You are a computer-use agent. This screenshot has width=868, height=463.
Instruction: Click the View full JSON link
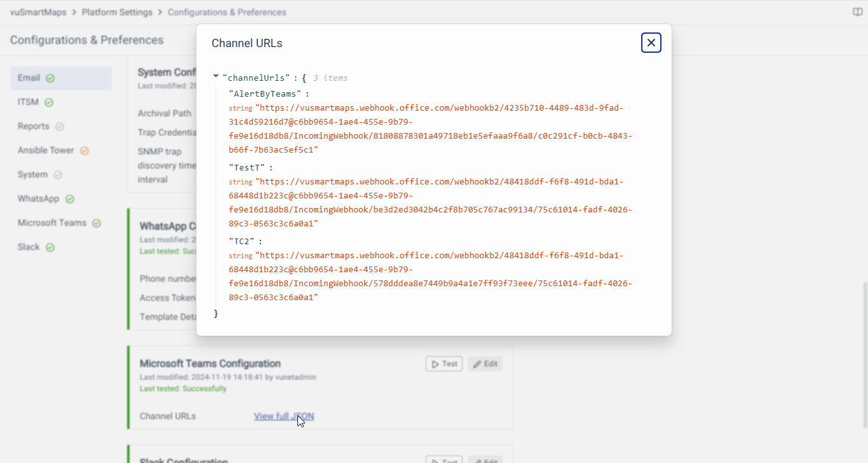click(283, 416)
